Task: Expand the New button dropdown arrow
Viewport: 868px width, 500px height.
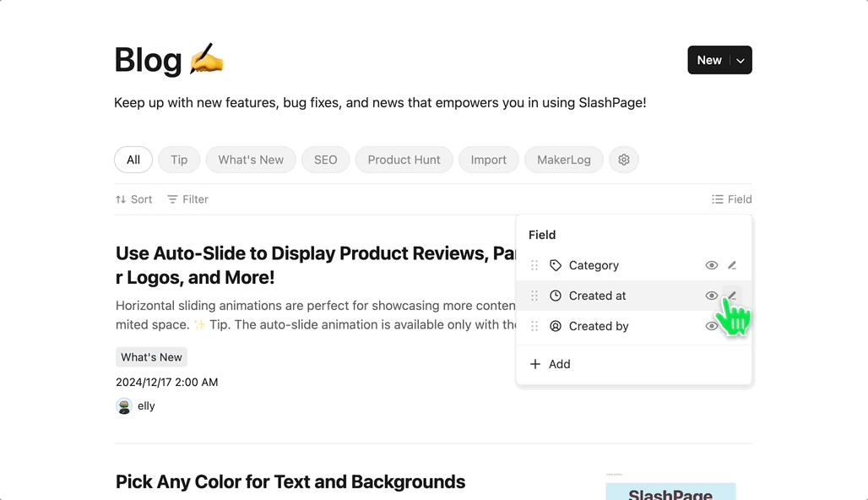Action: pos(741,60)
